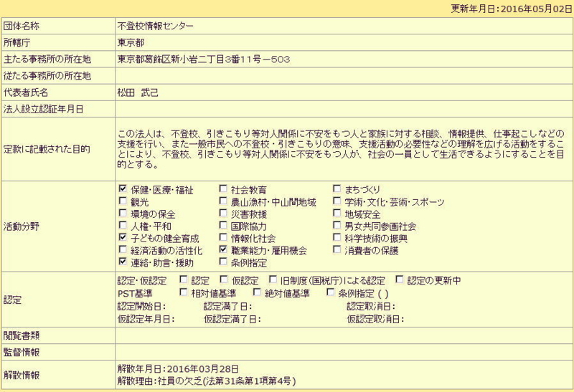Check the 旧制度(国税庁)による認定 checkbox
Viewport: 574px width, 392px height.
(x=273, y=279)
